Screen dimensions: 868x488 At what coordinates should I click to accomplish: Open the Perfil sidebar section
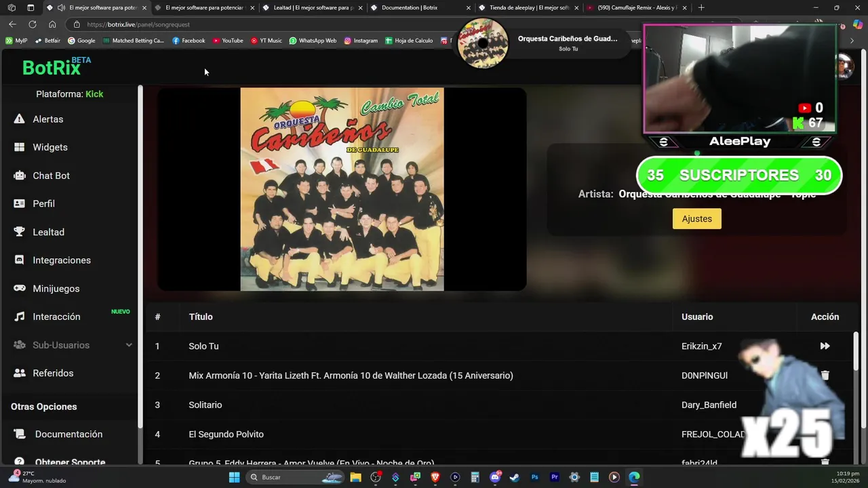(x=35, y=204)
